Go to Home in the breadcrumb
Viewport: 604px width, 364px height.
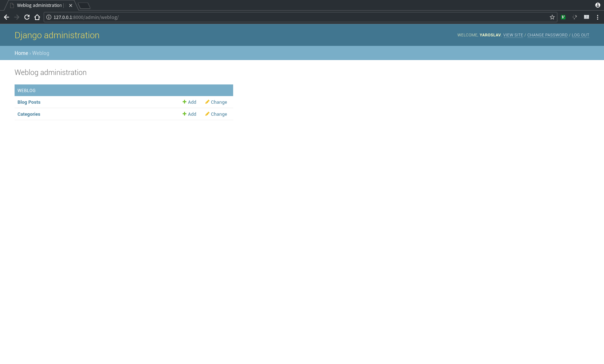click(x=21, y=53)
